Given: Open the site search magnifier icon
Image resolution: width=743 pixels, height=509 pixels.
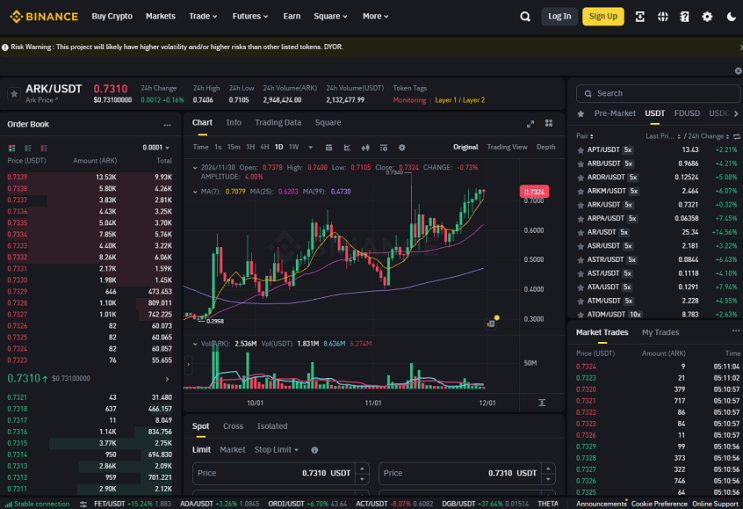Looking at the screenshot, I should (525, 17).
